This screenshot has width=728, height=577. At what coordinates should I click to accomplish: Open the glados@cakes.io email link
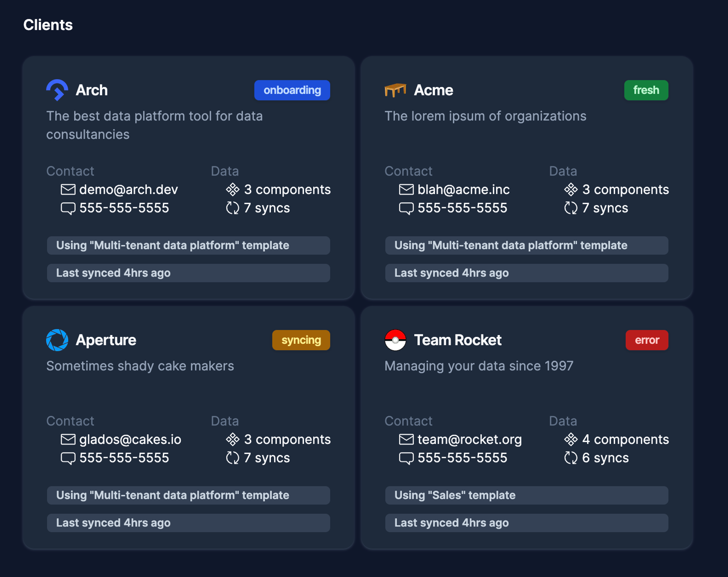(x=130, y=439)
